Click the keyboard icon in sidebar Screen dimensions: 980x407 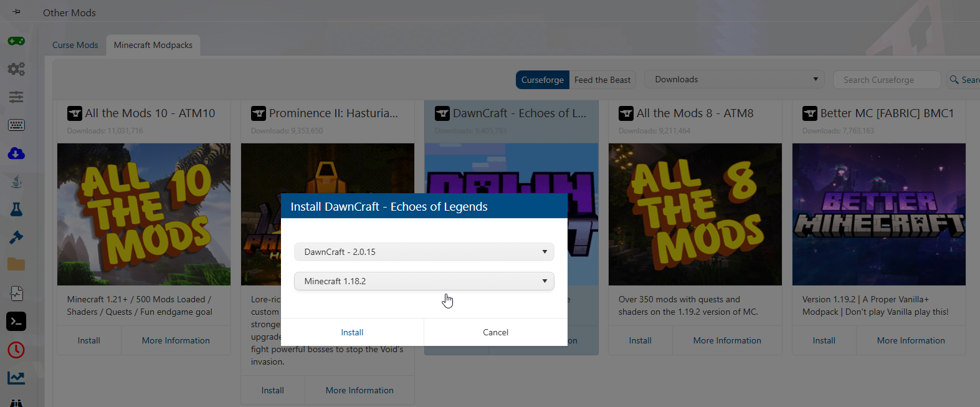click(16, 125)
